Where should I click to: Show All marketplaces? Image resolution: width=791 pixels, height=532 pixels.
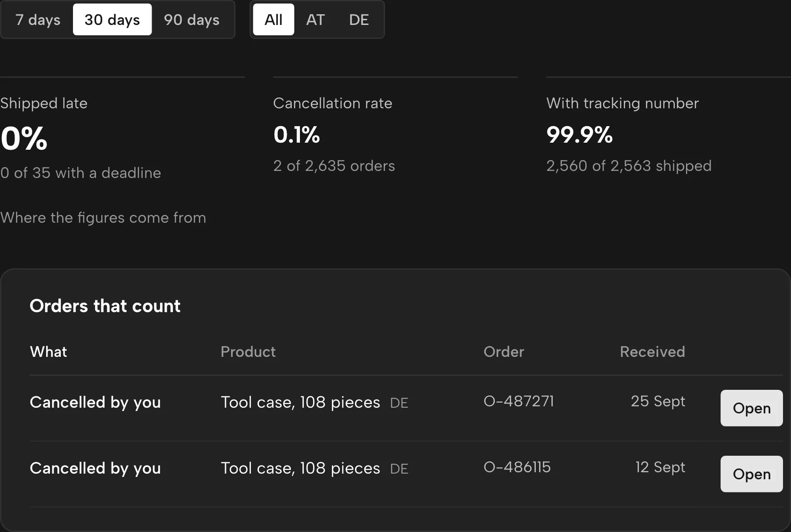(274, 20)
